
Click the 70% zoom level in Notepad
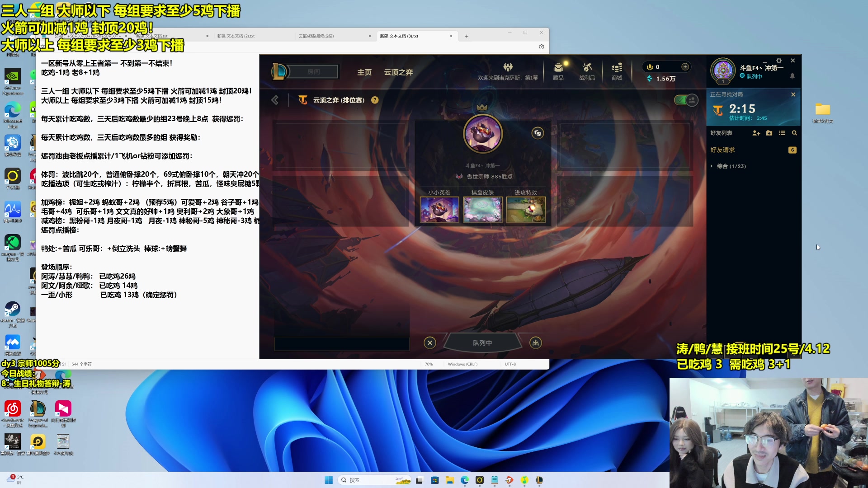point(429,364)
